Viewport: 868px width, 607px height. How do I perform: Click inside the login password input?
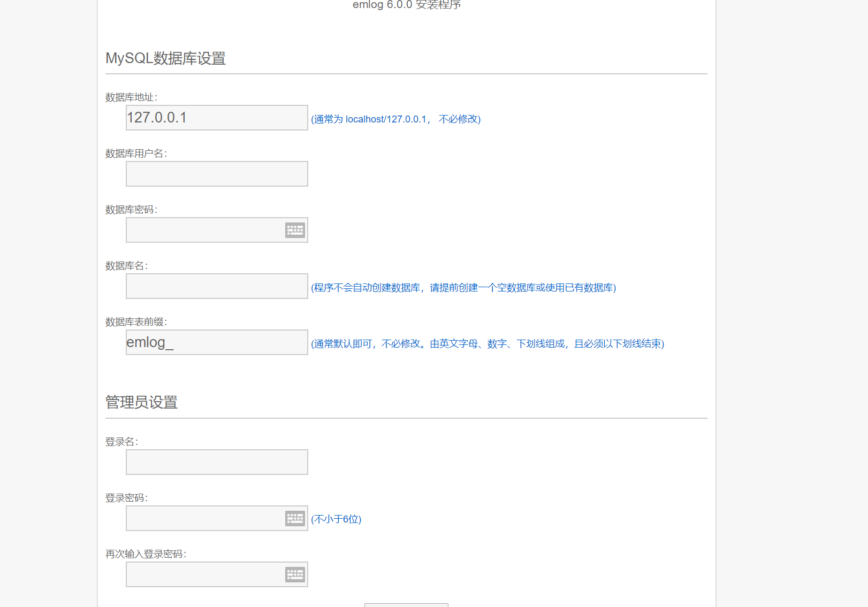tap(203, 518)
